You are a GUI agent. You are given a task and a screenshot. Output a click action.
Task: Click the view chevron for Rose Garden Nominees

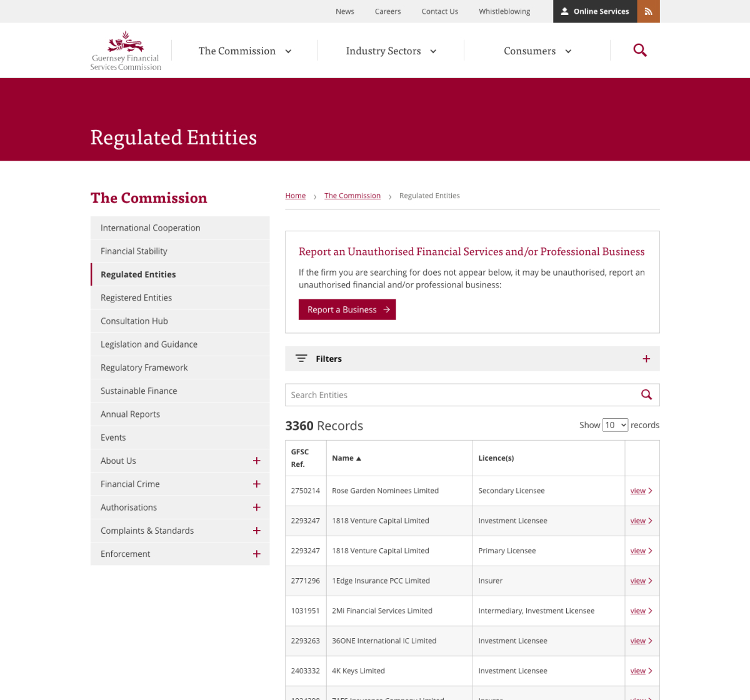[650, 490]
